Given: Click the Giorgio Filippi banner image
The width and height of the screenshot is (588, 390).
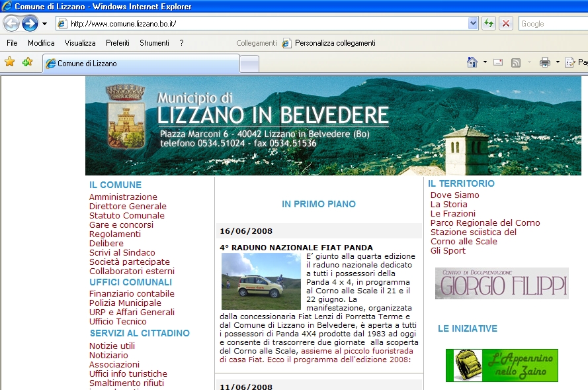Looking at the screenshot, I should point(501,283).
